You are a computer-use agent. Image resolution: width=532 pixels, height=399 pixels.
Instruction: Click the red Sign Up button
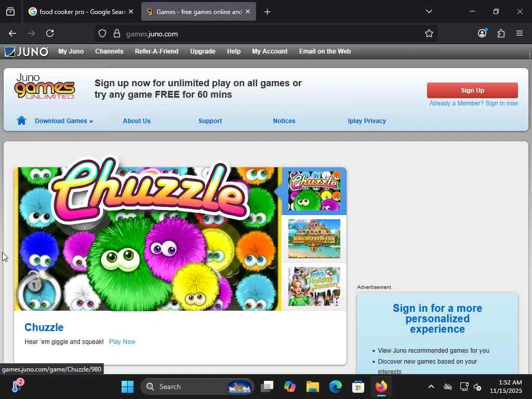coord(472,90)
